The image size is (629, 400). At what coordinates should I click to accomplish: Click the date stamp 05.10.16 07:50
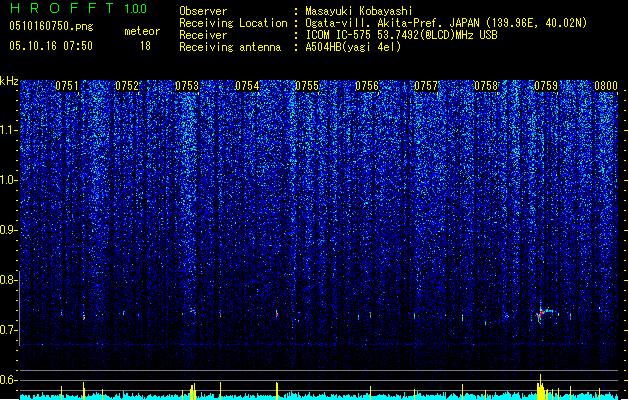51,46
